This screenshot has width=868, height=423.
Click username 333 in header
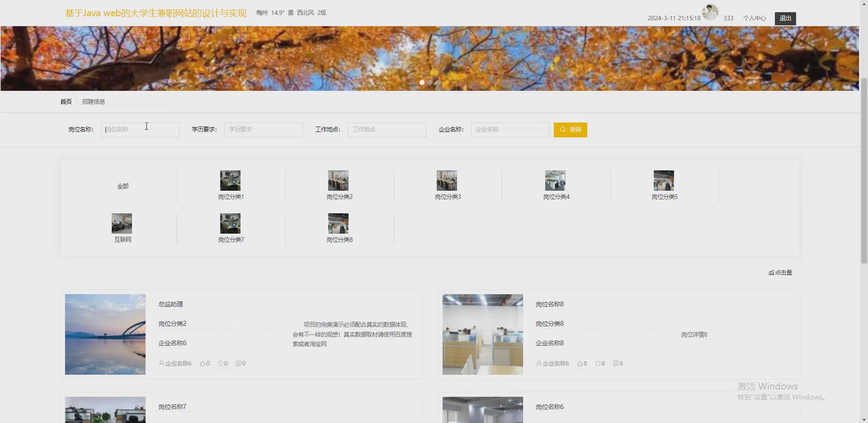(x=728, y=18)
